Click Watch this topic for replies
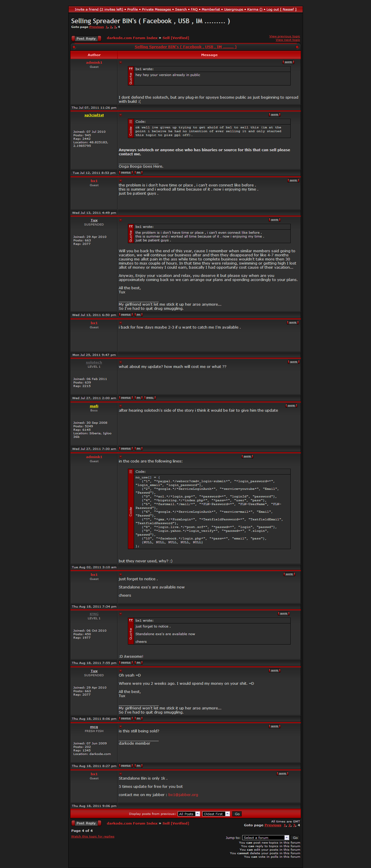371x868 pixels. point(93,836)
